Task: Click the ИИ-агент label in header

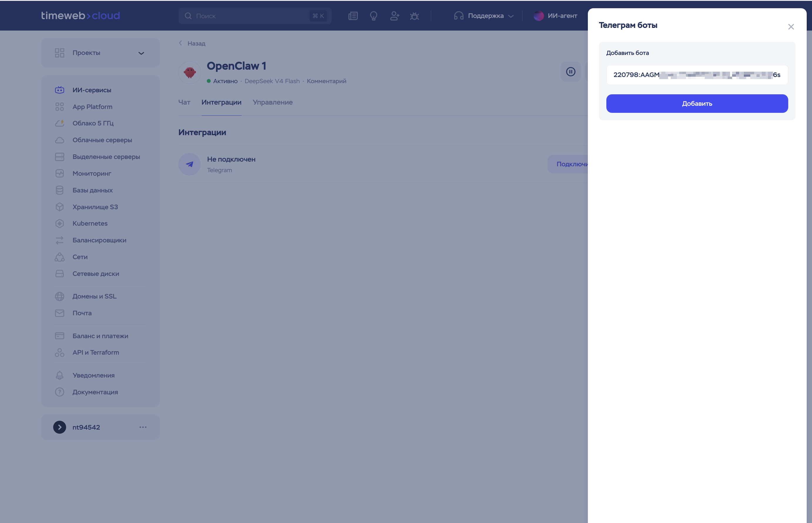Action: point(562,16)
